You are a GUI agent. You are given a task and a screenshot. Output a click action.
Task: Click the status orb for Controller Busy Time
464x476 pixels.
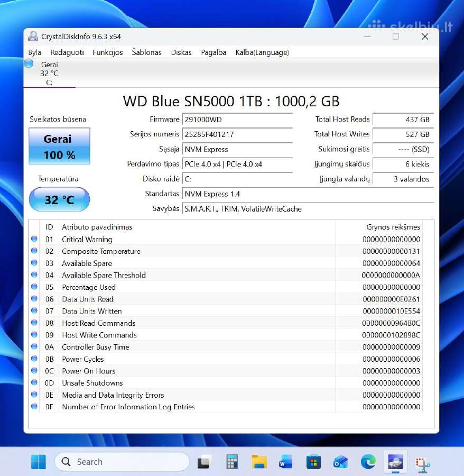pos(34,346)
